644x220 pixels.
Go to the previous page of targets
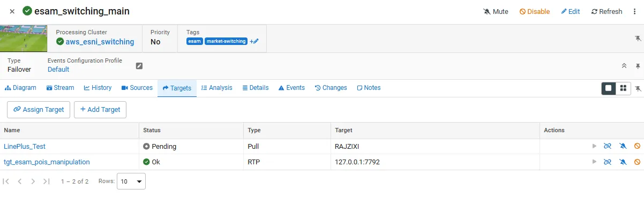[x=20, y=181]
